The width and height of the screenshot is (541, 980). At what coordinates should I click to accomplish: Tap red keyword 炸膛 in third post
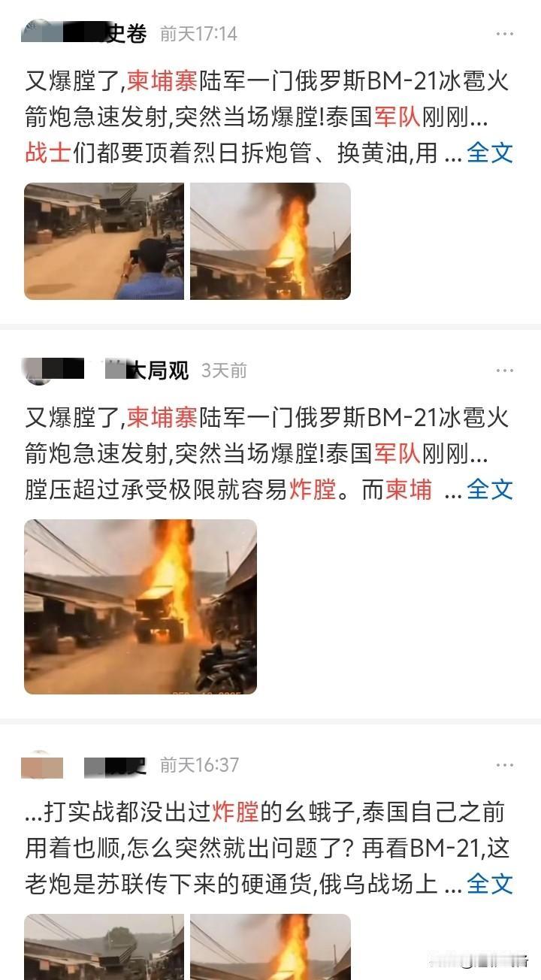pyautogui.click(x=235, y=812)
